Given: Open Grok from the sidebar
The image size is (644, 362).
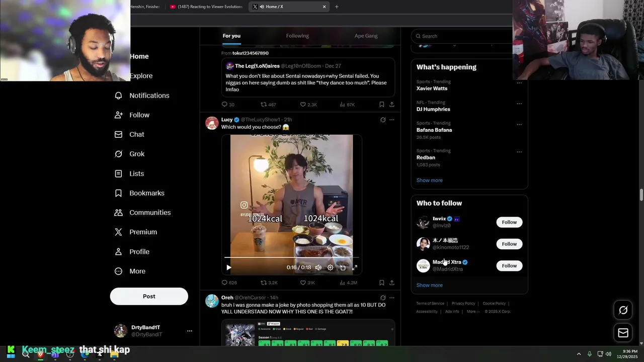Looking at the screenshot, I should tap(130, 154).
